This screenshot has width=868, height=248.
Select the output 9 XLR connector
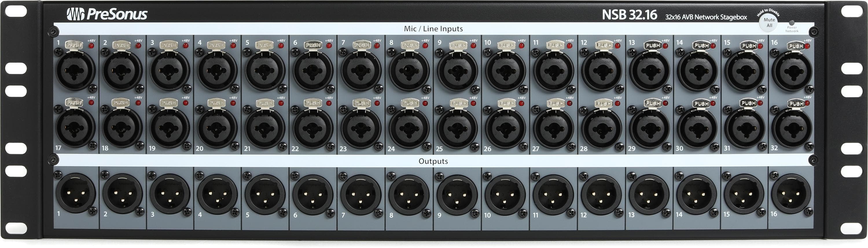457,194
